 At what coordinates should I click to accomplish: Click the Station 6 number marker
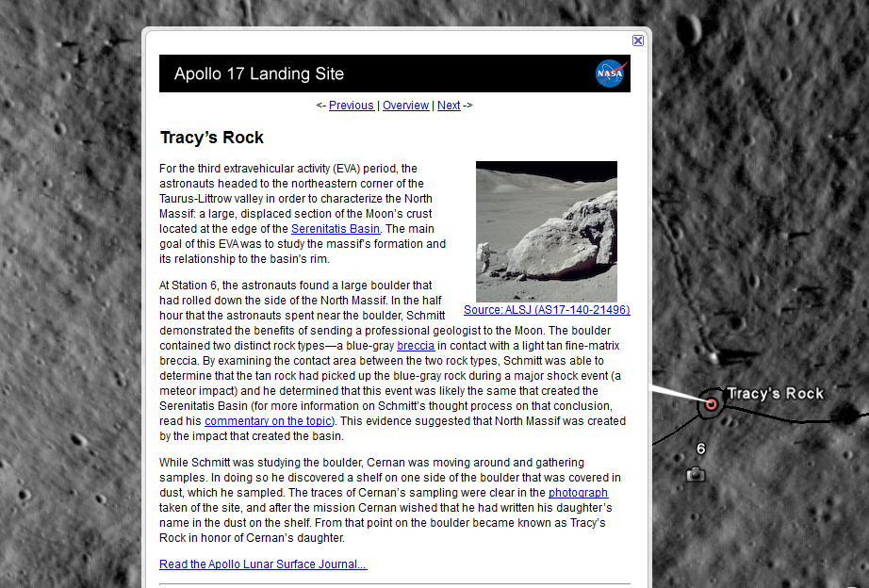(701, 449)
